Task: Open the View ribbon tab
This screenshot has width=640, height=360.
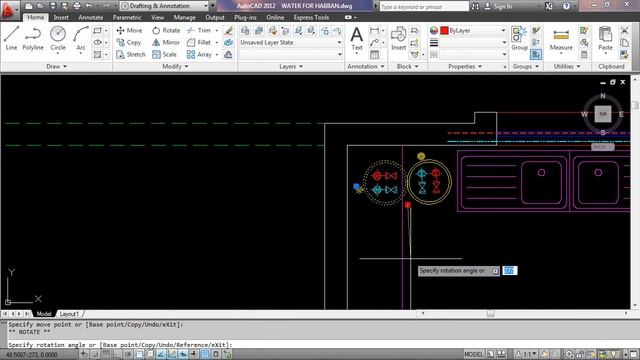Action: [x=158, y=18]
